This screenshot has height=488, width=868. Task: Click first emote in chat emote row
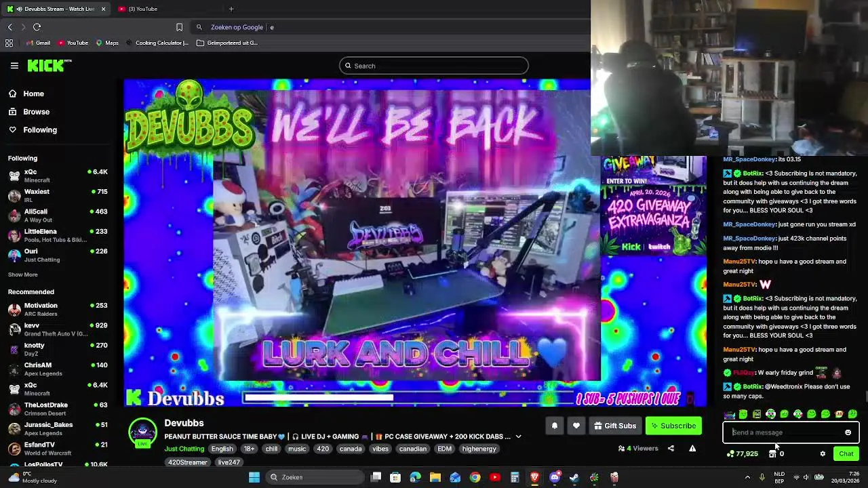pos(729,414)
